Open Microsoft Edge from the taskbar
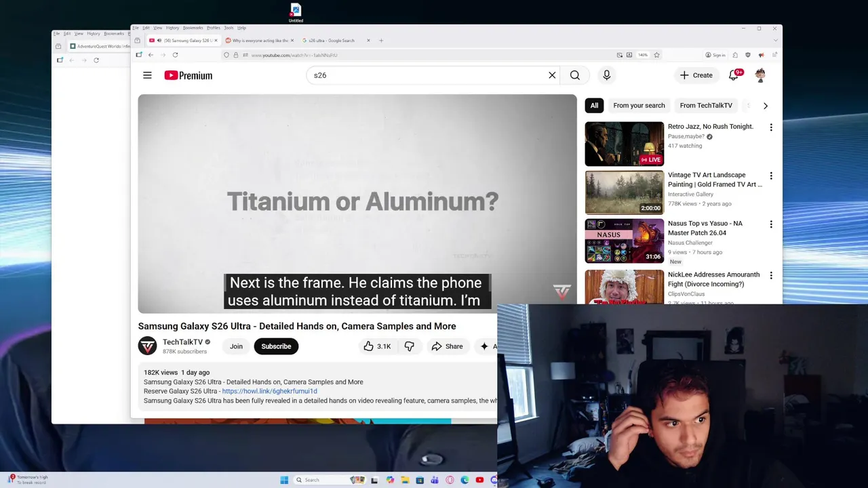This screenshot has width=868, height=488. 465,480
